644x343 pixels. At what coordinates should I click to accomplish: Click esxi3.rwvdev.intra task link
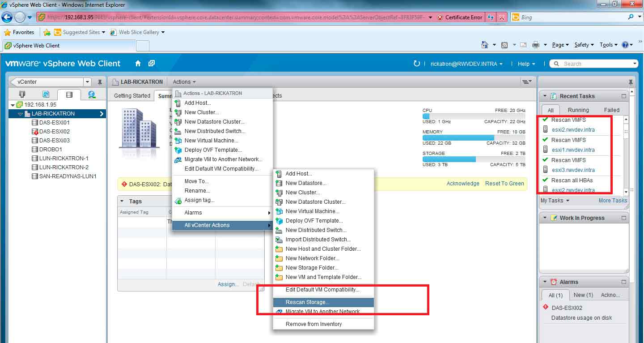573,170
